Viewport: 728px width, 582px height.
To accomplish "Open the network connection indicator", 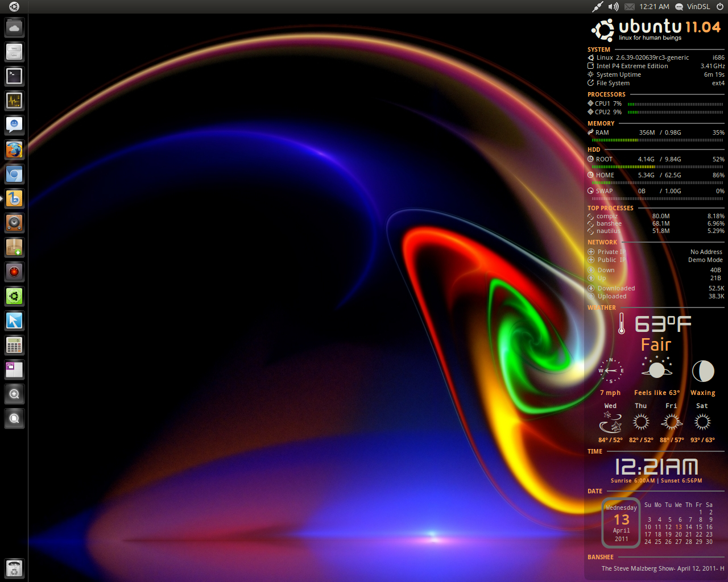I will click(597, 7).
